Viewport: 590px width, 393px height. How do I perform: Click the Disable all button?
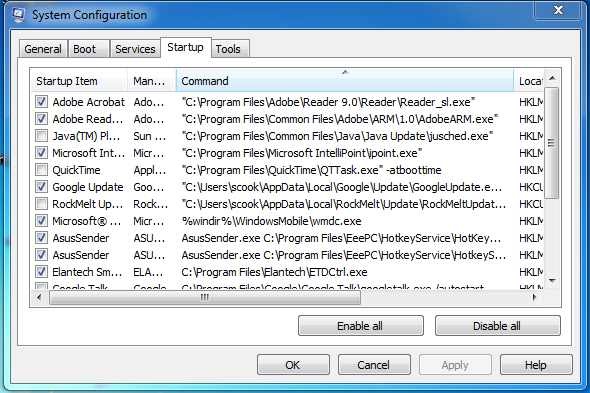pos(497,326)
